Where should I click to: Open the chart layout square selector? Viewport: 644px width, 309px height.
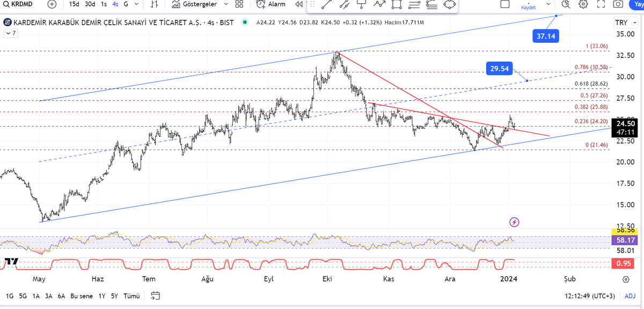coord(504,4)
